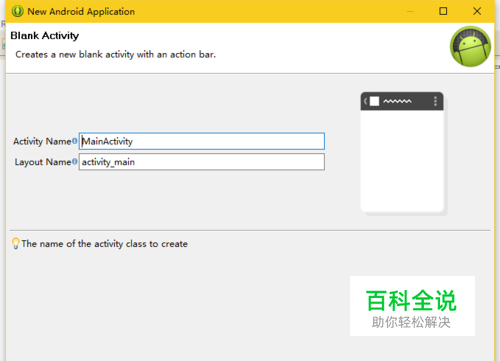Click the lightbulb hint icon

point(16,243)
